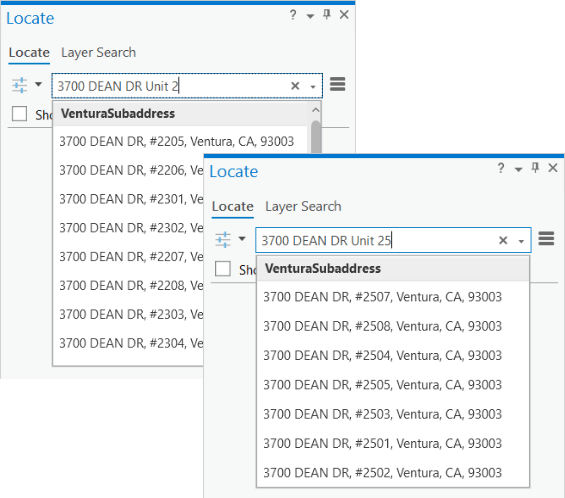This screenshot has width=565, height=498.
Task: Select suggestion 3700 DEAN DR, #2303
Action: tap(128, 314)
